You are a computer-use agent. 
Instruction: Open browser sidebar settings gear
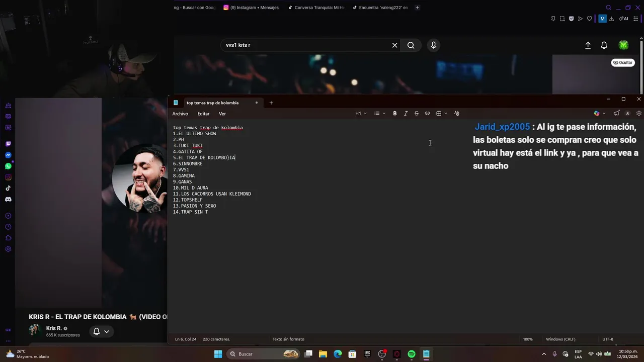[x=8, y=249]
